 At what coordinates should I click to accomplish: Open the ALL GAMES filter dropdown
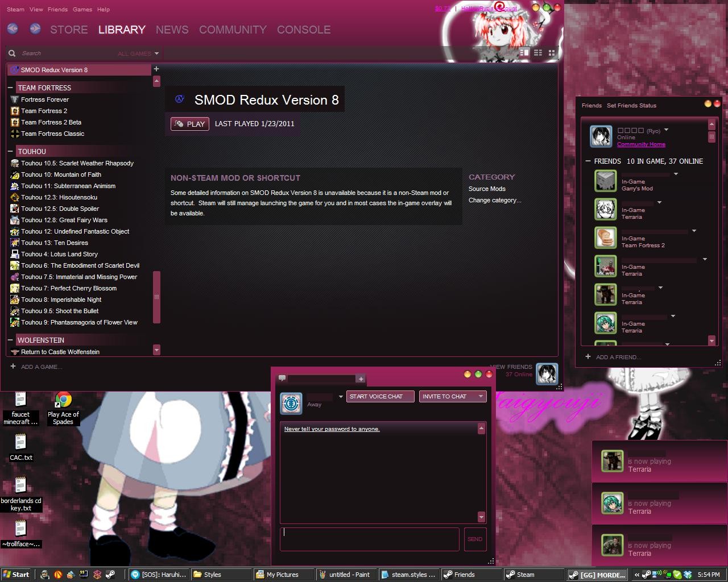(x=138, y=53)
